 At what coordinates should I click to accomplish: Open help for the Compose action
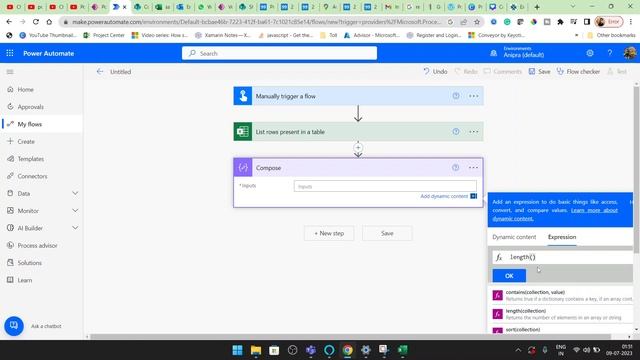456,167
